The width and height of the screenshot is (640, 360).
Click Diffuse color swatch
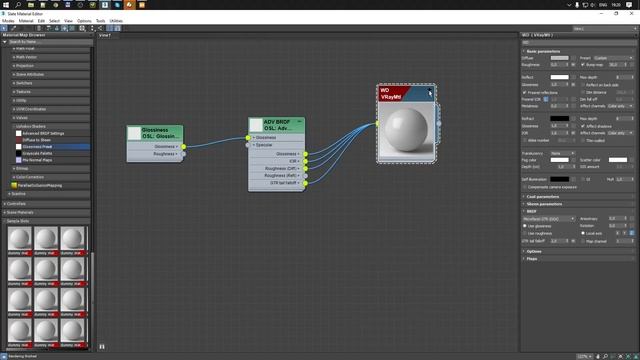[x=559, y=58]
